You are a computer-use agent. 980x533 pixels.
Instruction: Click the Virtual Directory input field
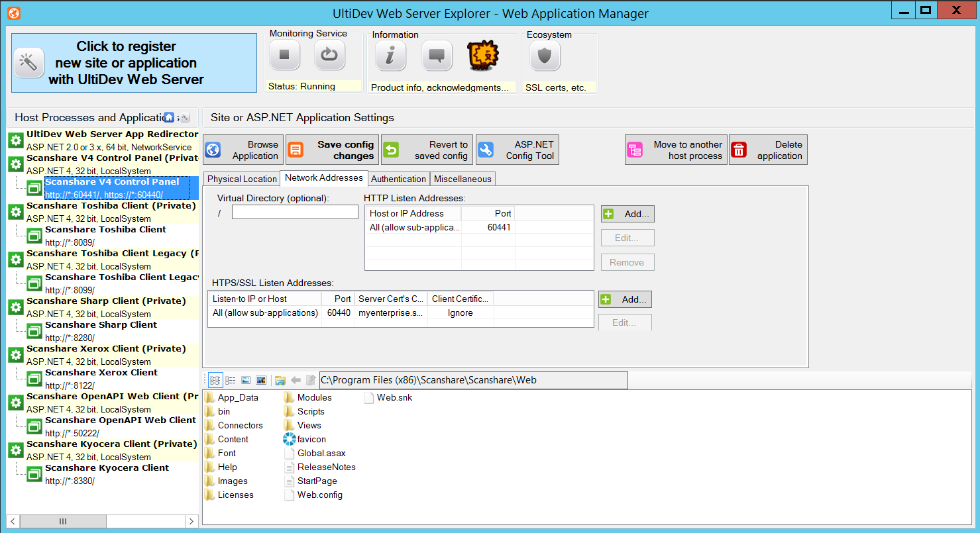295,212
